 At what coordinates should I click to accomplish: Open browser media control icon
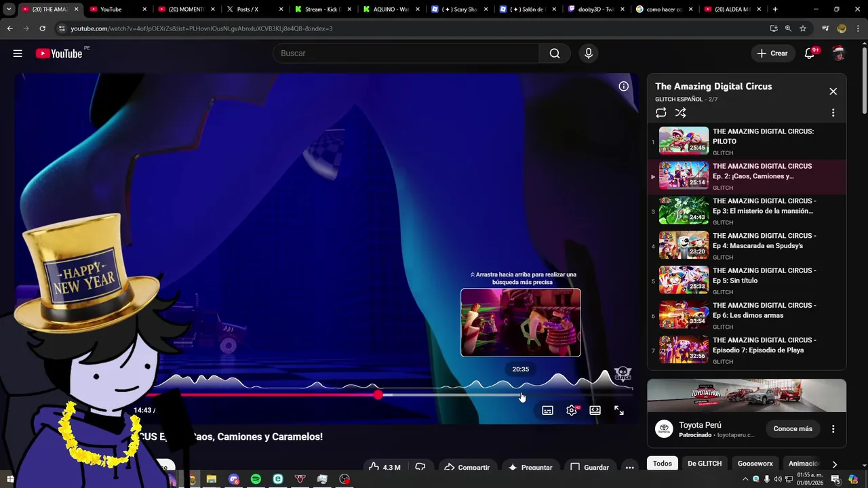tap(825, 28)
